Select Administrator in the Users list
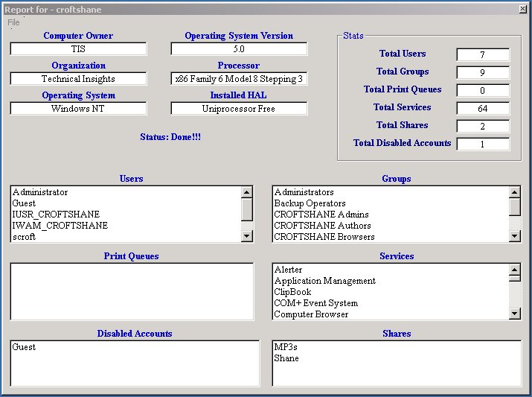 click(x=40, y=192)
